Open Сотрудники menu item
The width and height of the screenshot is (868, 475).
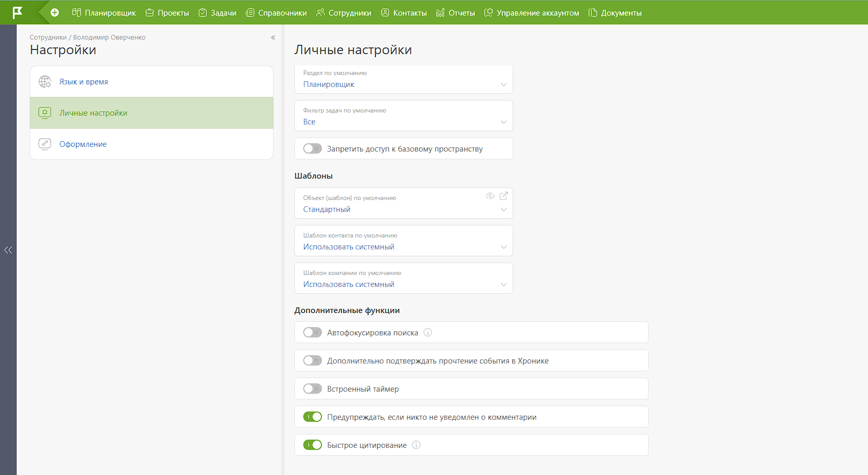343,12
